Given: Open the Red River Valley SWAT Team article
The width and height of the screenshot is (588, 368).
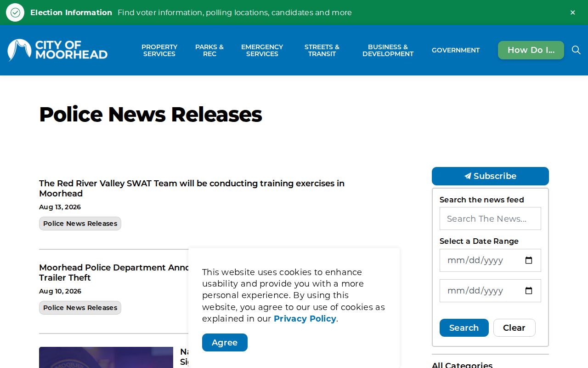Looking at the screenshot, I should 192,189.
